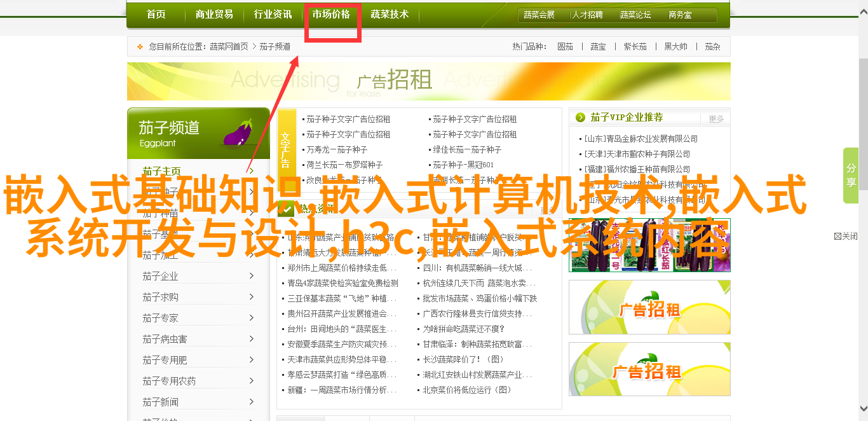The image size is (868, 421).
Task: Open 商务室 in the secondary nav
Action: coord(680,15)
